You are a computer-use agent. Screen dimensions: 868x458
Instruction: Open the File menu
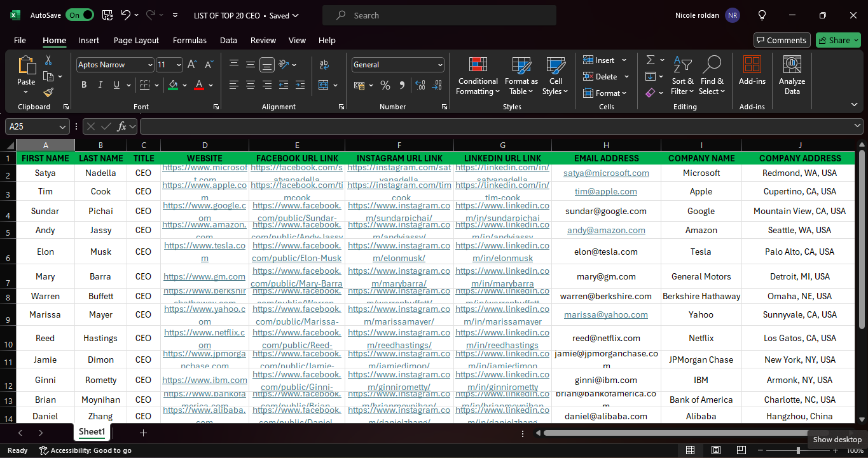[x=20, y=40]
